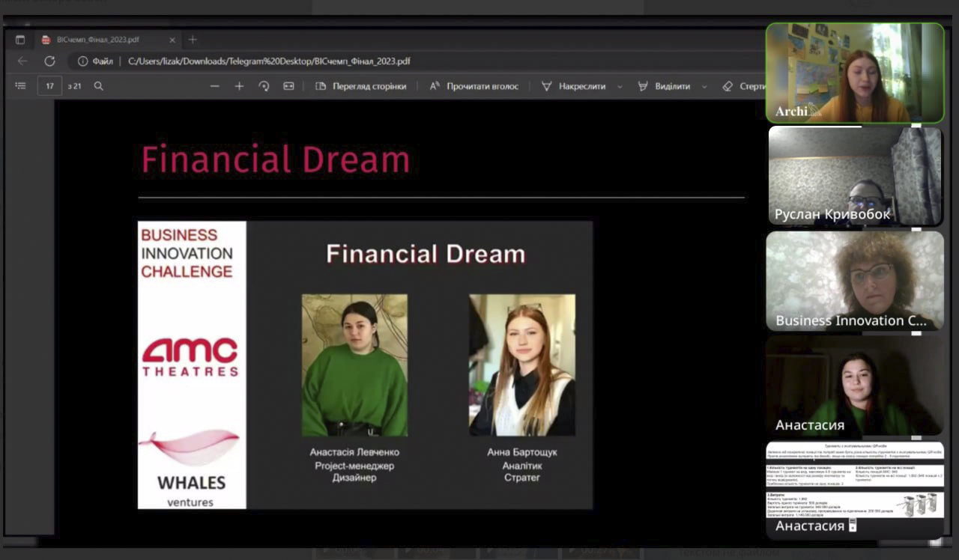Click the page count text з 21
Screen dimensions: 959x560
(74, 86)
